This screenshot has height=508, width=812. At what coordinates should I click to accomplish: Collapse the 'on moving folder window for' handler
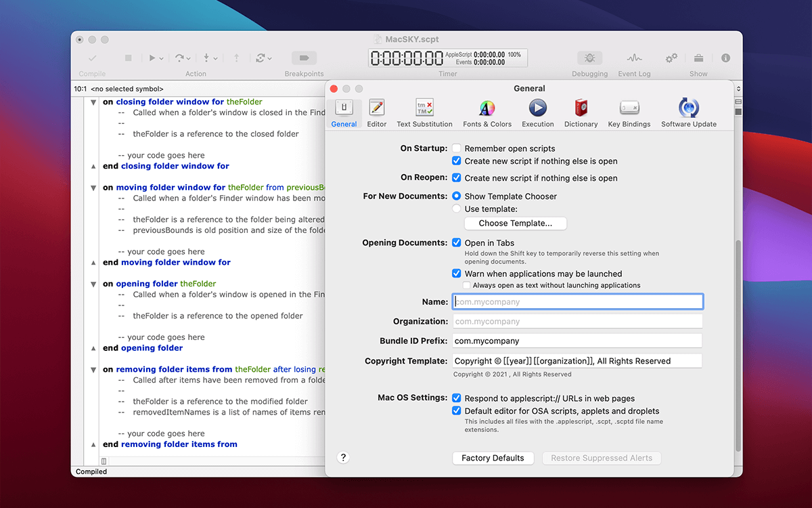pyautogui.click(x=93, y=188)
